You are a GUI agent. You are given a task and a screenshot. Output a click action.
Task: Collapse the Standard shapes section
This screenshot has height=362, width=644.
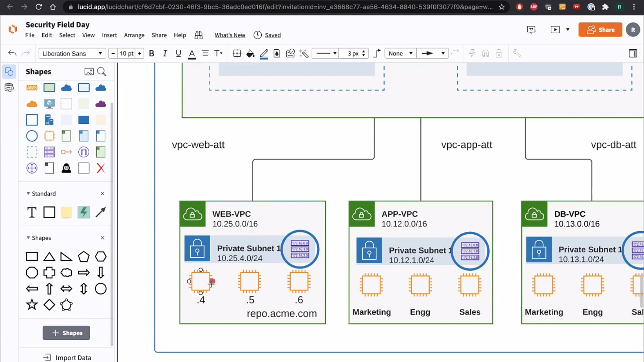pos(28,193)
